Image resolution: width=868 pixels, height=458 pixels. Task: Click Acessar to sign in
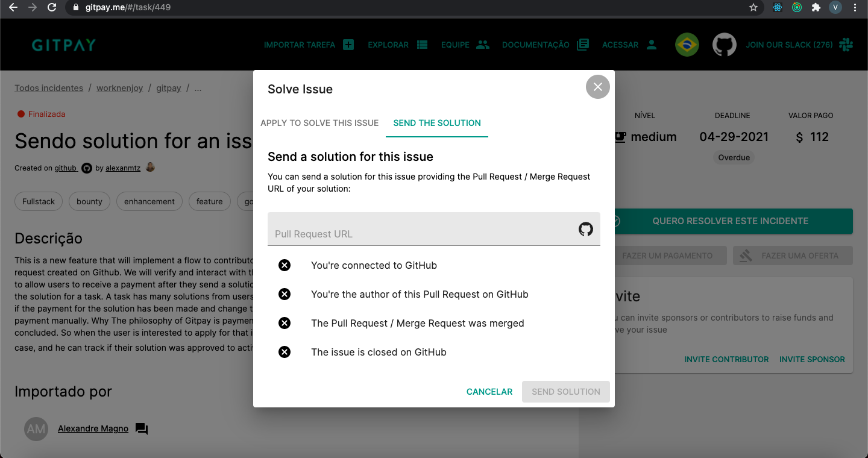(x=630, y=45)
